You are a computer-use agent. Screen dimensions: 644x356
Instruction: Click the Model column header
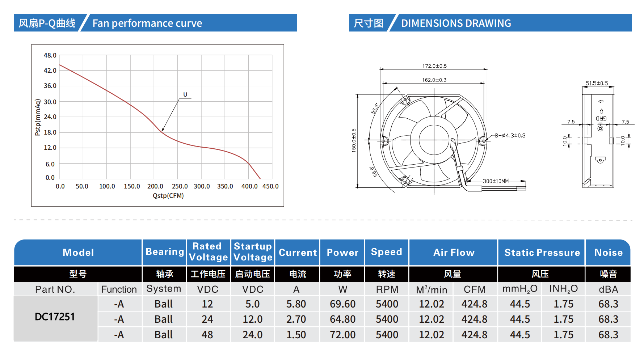coord(78,253)
